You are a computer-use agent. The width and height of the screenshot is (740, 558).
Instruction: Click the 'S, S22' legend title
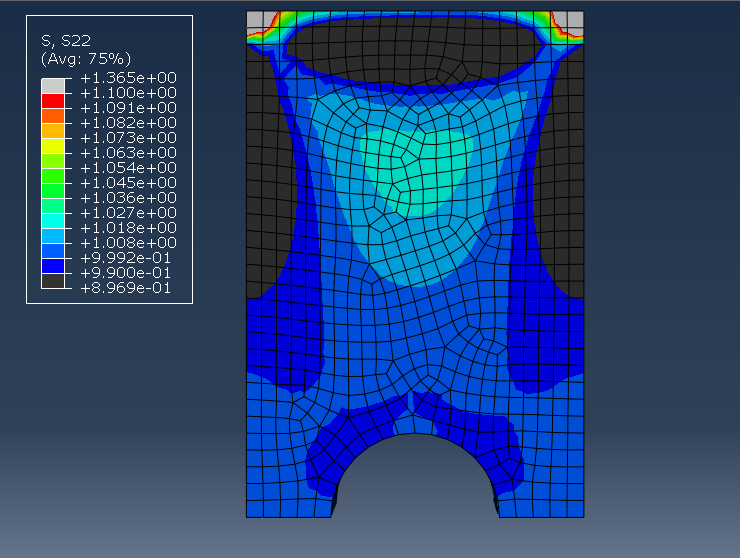click(67, 41)
